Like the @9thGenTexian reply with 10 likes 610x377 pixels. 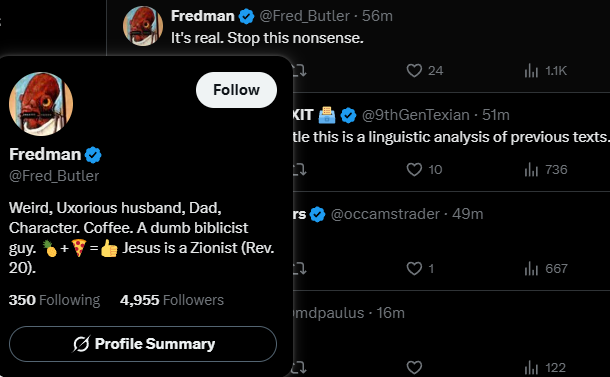(414, 170)
